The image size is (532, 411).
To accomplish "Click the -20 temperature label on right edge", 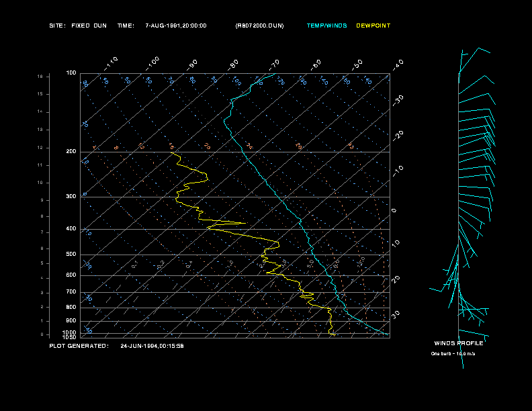I will pyautogui.click(x=398, y=136).
